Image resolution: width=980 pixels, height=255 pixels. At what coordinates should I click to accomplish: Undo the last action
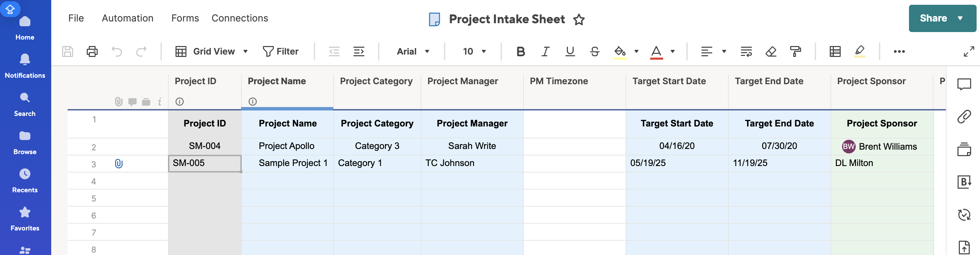pos(117,51)
